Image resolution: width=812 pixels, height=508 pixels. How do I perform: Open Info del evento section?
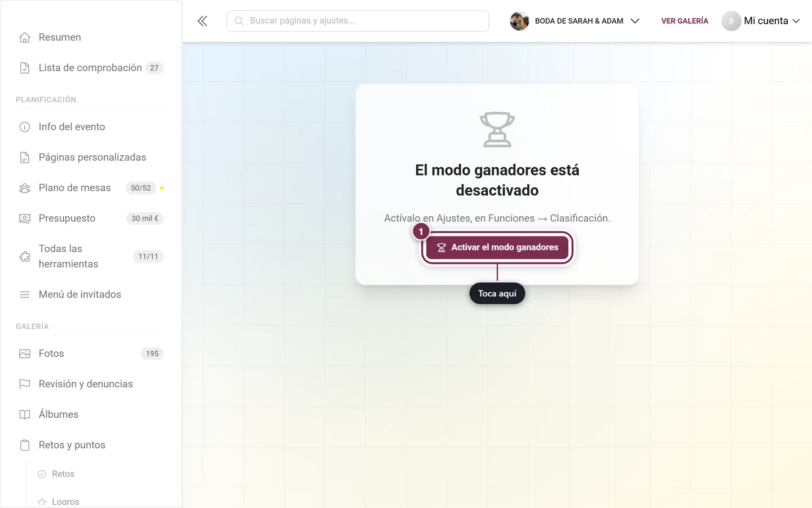pyautogui.click(x=91, y=127)
